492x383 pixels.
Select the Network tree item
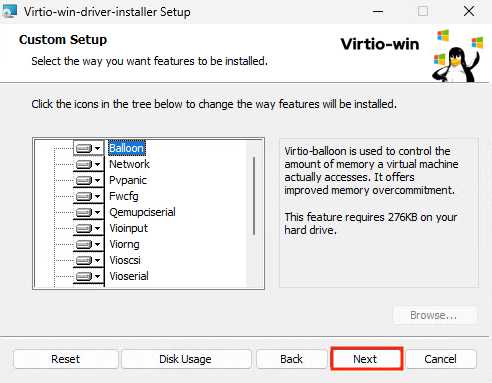point(129,164)
